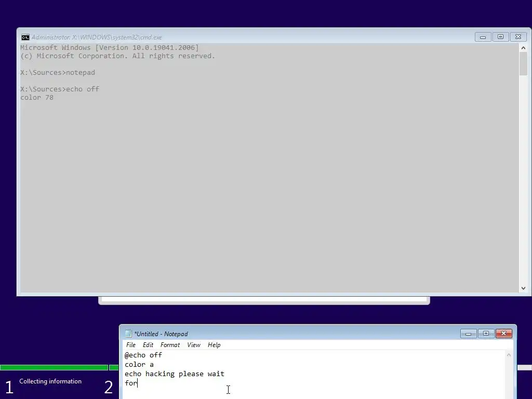Click after 'for' in Notepad text area

[138, 383]
